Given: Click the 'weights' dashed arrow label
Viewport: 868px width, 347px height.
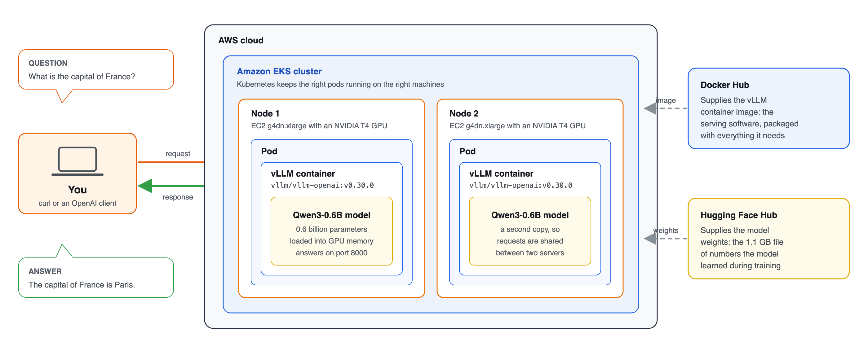Looking at the screenshot, I should [x=666, y=231].
